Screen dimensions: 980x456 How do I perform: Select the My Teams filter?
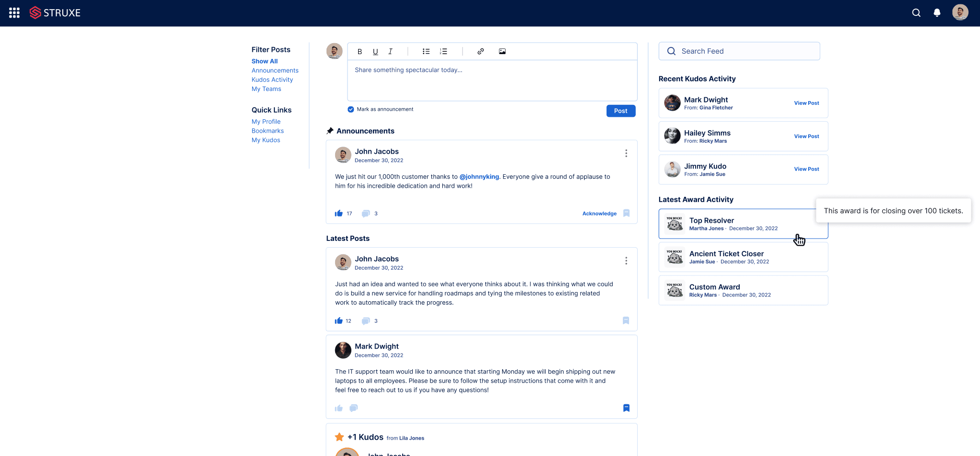pos(266,89)
